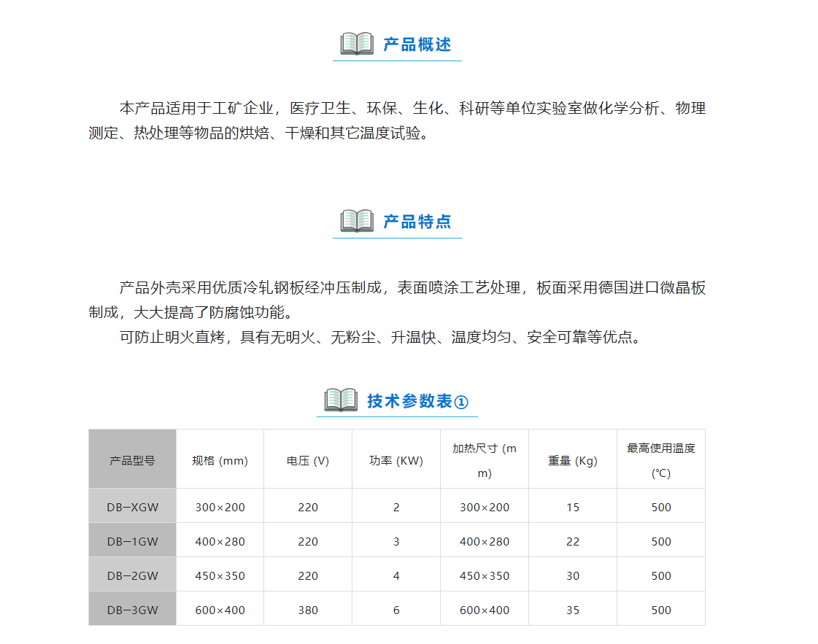Screen dimensions: 818x644
Task: Click the book icon beside 技术参数表
Action: click(x=341, y=400)
